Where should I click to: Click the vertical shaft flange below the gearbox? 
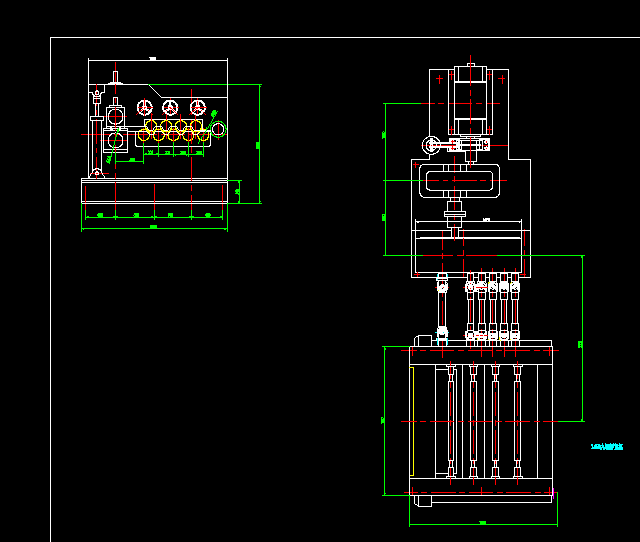(455, 210)
